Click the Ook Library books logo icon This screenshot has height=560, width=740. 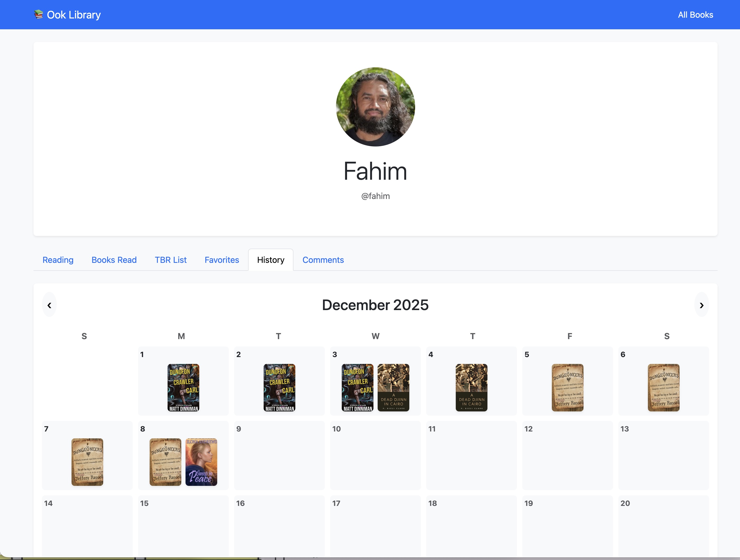(x=39, y=15)
